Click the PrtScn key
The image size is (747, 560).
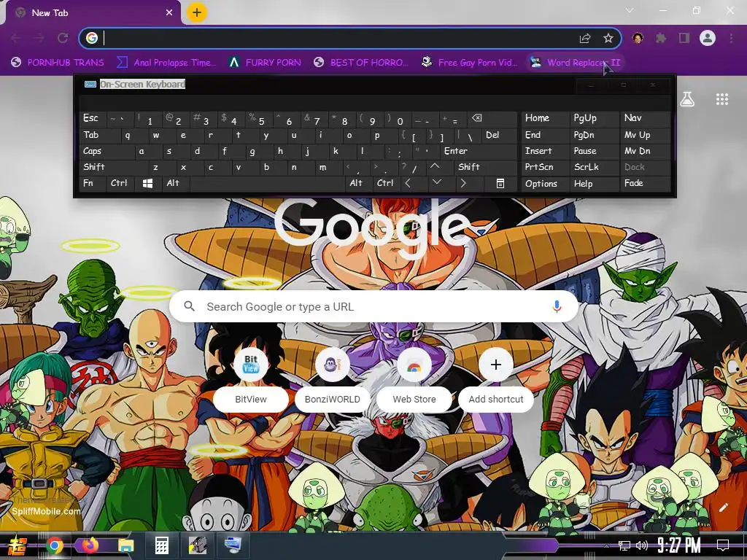pos(545,167)
